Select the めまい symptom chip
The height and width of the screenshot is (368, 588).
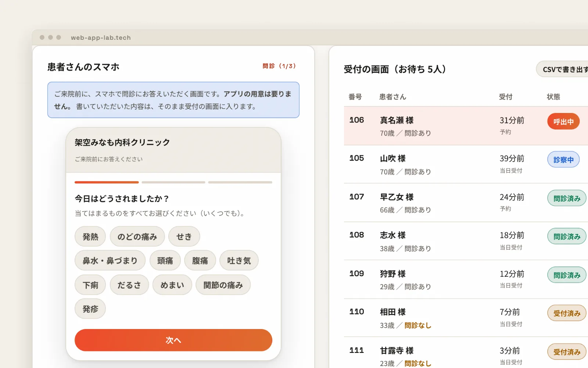point(172,285)
